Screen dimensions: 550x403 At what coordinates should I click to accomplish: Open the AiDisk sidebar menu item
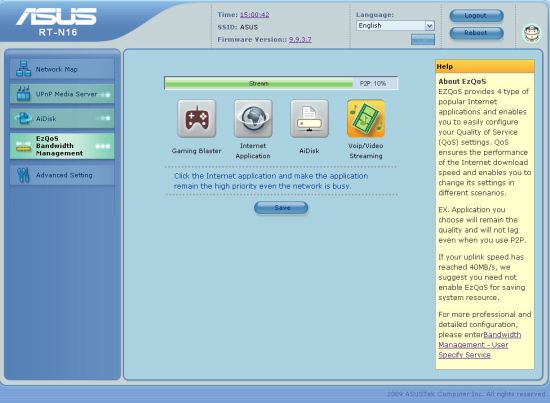pos(62,118)
